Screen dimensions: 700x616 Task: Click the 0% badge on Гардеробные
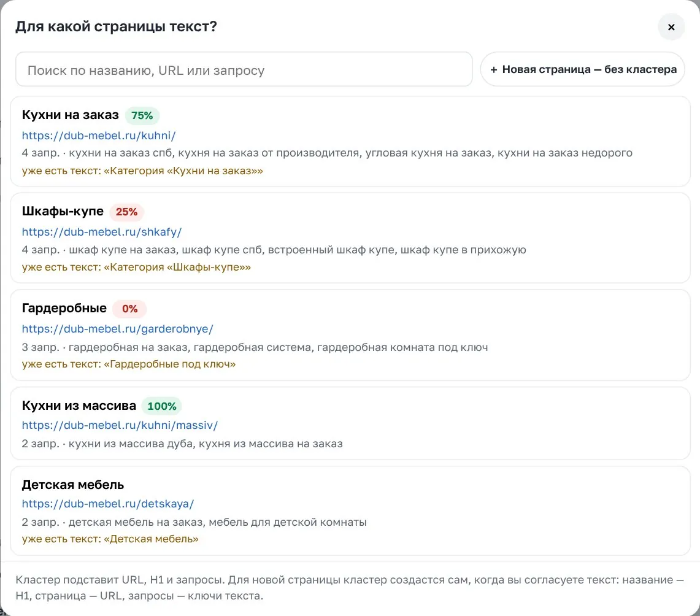click(x=129, y=309)
